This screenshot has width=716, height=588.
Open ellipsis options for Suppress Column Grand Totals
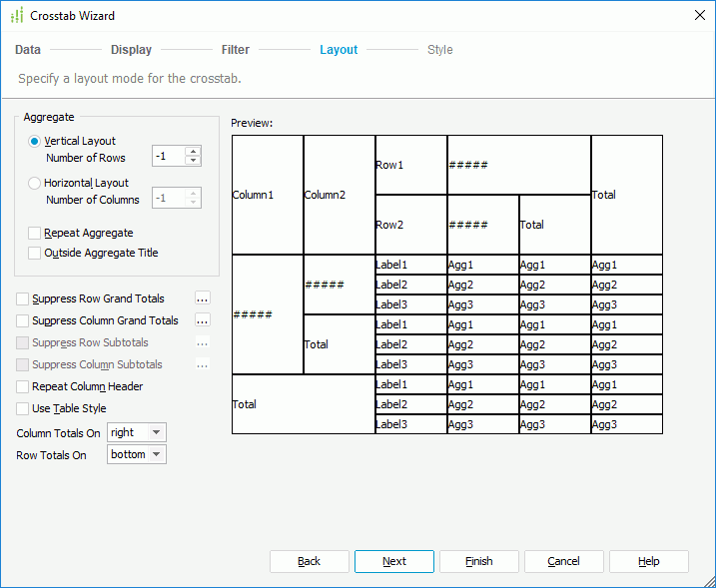(203, 320)
